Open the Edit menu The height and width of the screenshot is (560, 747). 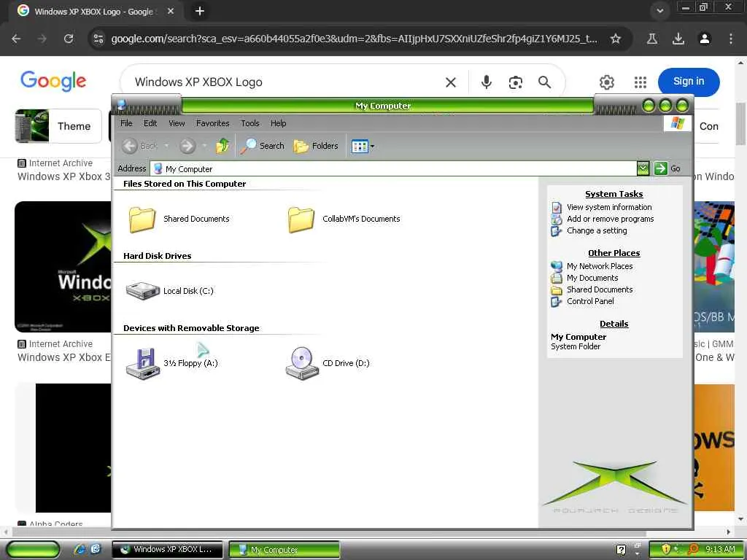tap(150, 123)
